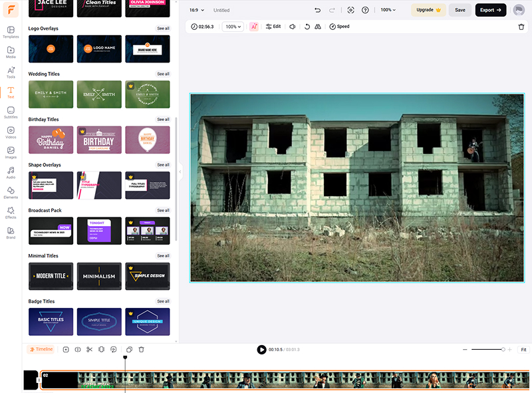This screenshot has width=532, height=393.
Task: Expand the canvas zoom 100% dropdown
Action: coord(388,10)
